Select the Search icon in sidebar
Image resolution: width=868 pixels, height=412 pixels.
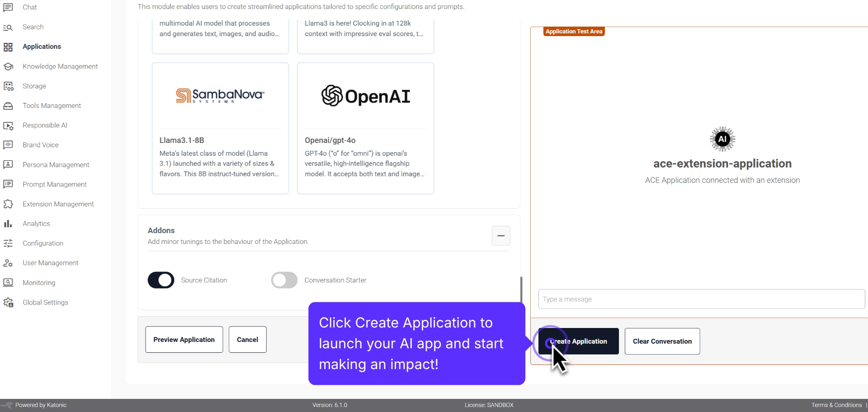(9, 27)
